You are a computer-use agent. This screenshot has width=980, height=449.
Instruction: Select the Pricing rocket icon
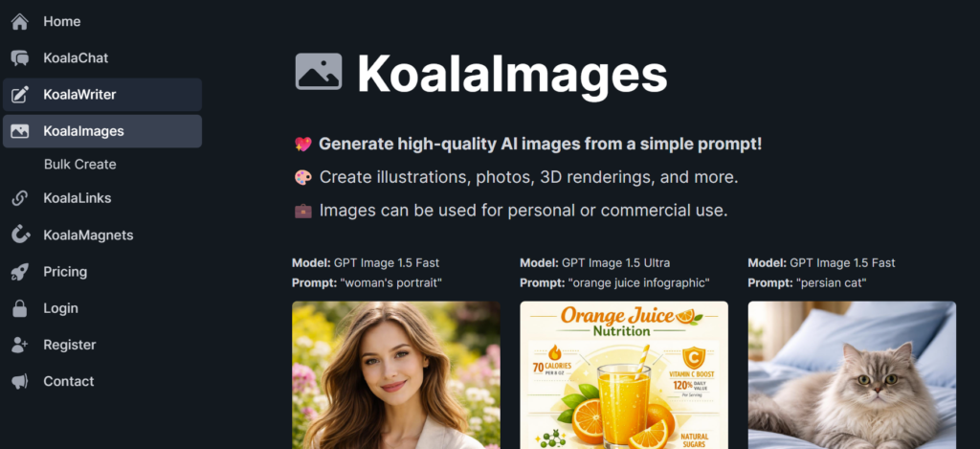tap(20, 271)
